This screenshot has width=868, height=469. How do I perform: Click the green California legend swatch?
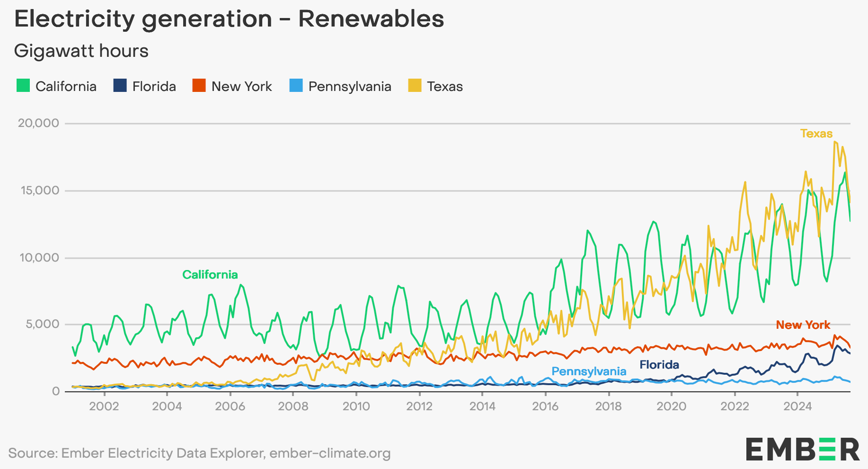click(23, 86)
